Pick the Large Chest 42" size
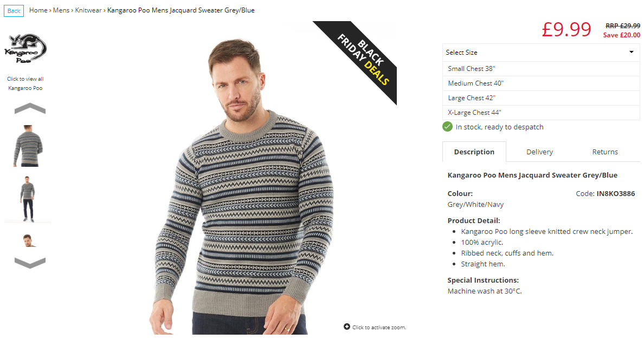 point(541,97)
